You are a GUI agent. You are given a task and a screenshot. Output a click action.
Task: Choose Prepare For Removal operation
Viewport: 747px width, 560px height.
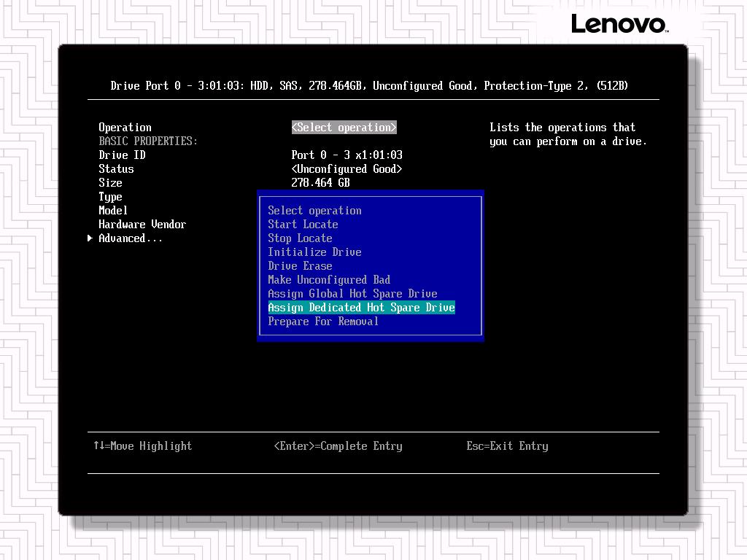323,322
